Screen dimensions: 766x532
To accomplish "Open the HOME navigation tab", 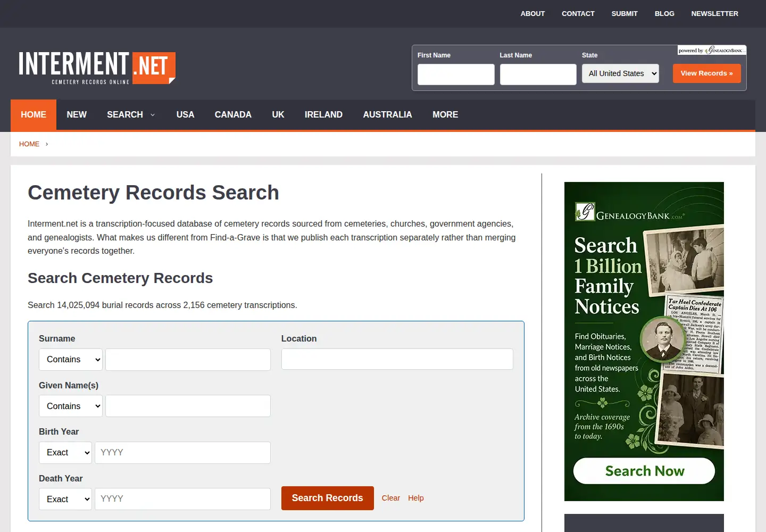I will pos(34,114).
